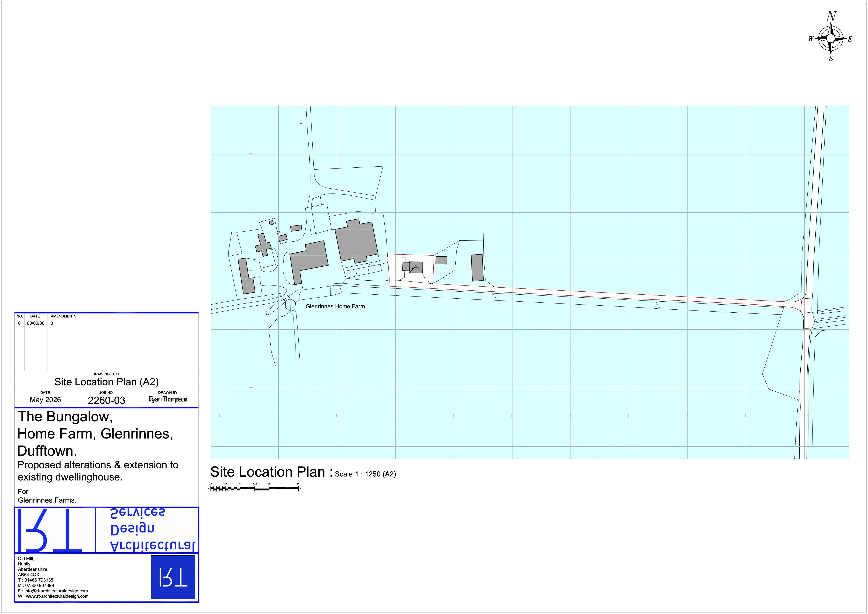
Task: Click 'The Bungalow,' address line
Action: tap(65, 417)
